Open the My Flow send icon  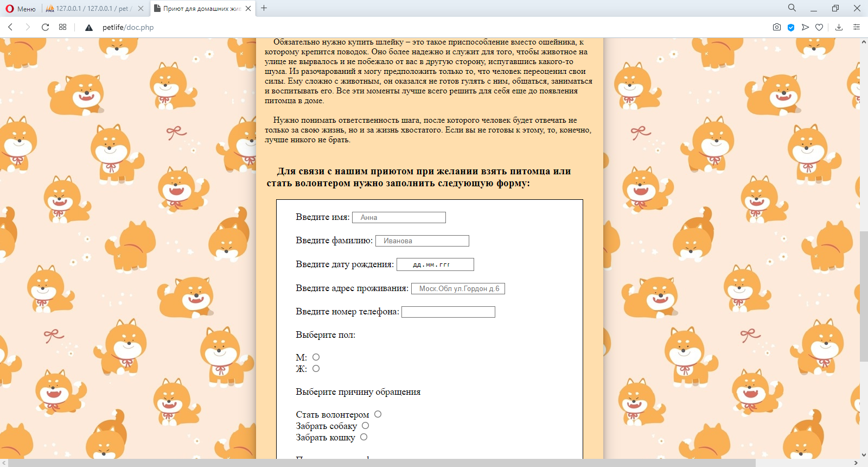tap(805, 27)
